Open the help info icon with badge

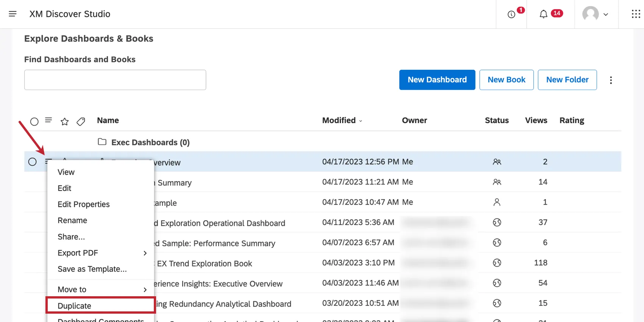pos(511,14)
